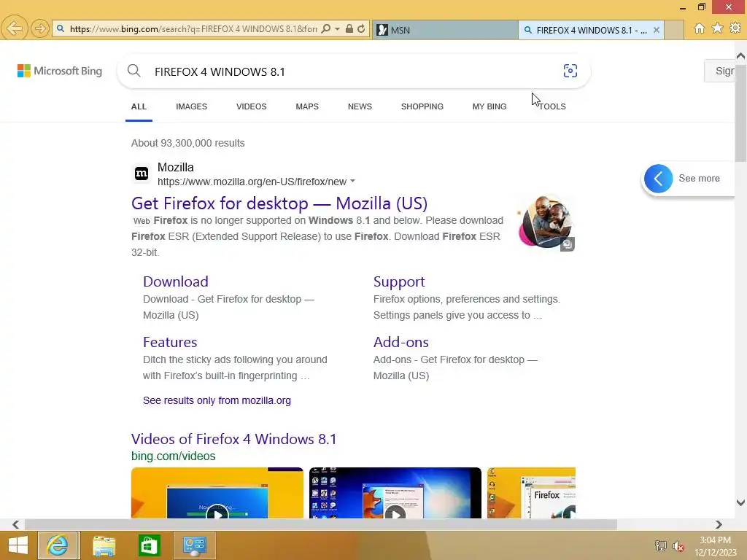The height and width of the screenshot is (560, 747).
Task: Click See results only from mozilla.org
Action: [217, 400]
